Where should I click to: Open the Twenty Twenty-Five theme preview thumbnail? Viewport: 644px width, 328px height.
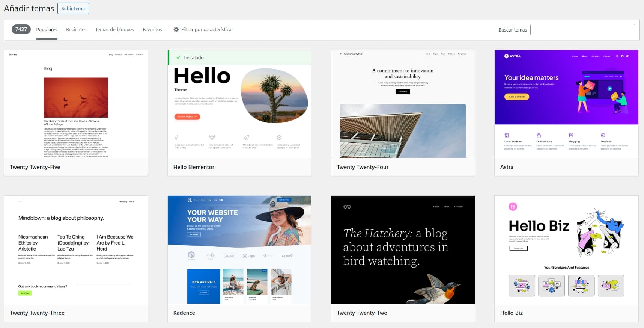[x=76, y=104]
